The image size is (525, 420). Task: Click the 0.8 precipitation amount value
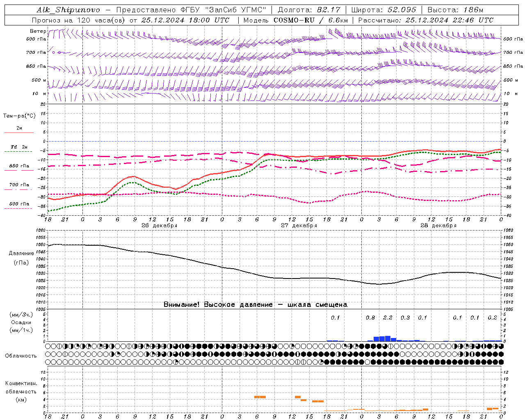click(x=370, y=317)
